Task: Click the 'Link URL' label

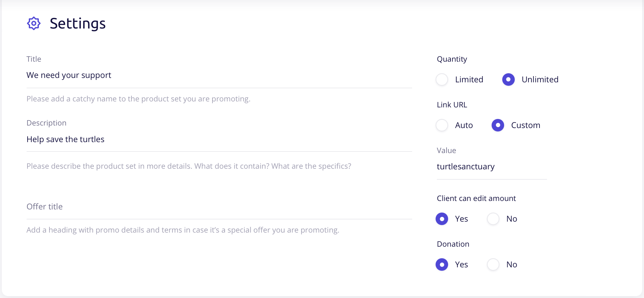Action: pyautogui.click(x=452, y=105)
